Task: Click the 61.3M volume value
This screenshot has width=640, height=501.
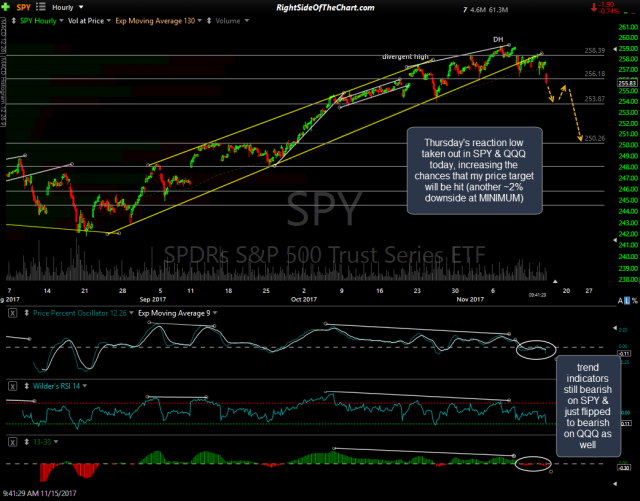Action: (498, 10)
